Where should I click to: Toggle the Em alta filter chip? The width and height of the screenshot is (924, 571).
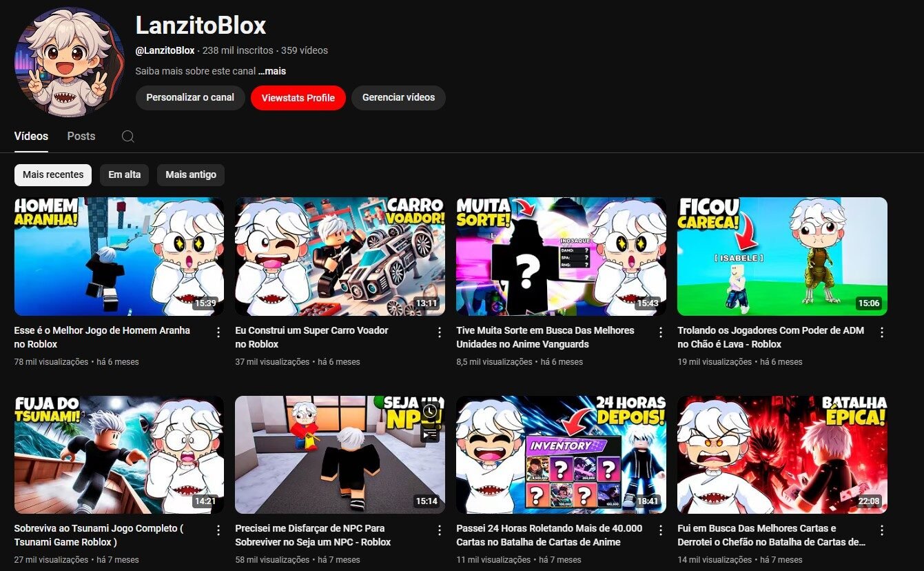point(124,174)
